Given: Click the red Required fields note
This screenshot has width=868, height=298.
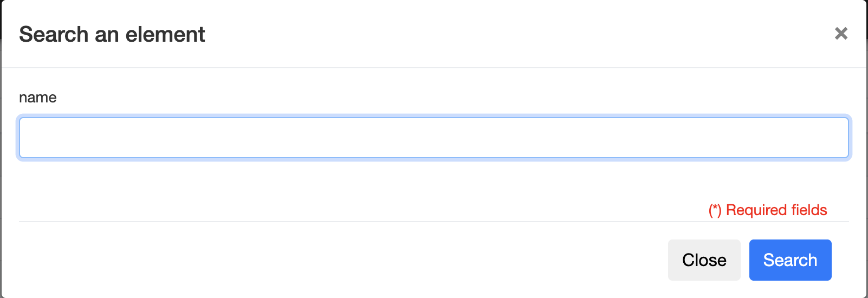Looking at the screenshot, I should (767, 210).
